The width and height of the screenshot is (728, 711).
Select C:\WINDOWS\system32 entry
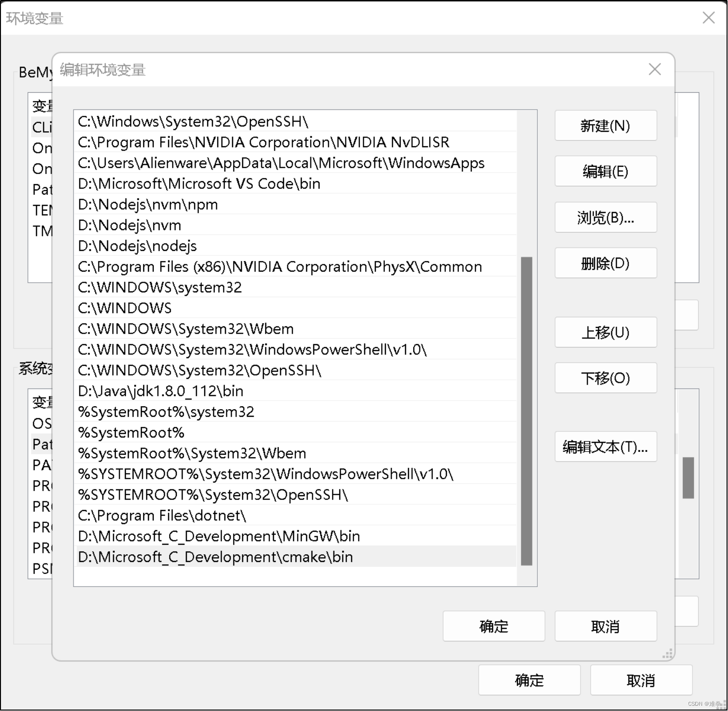tap(296, 287)
